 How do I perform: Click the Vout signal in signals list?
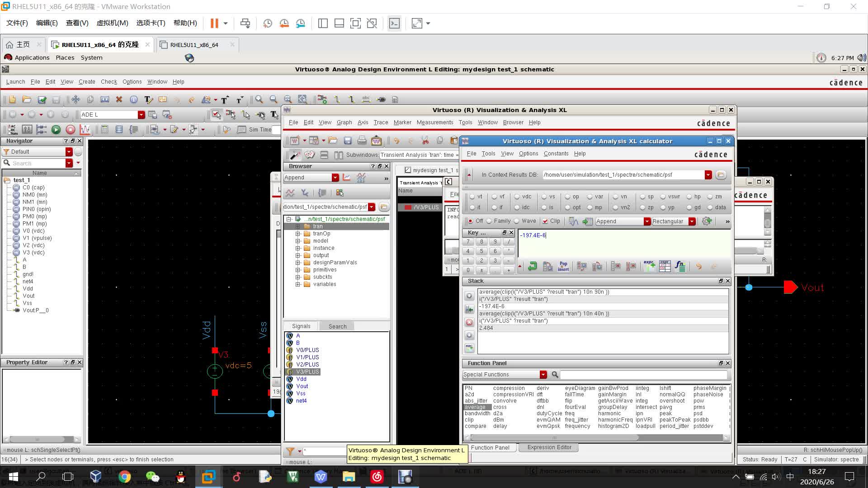[x=302, y=386]
